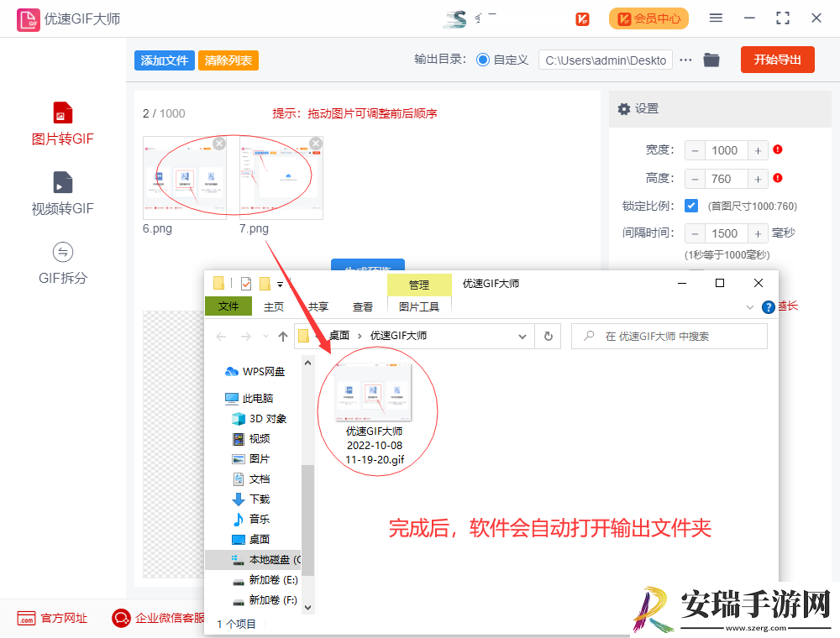Open the output folder icon
Image resolution: width=840 pixels, height=638 pixels.
(711, 60)
